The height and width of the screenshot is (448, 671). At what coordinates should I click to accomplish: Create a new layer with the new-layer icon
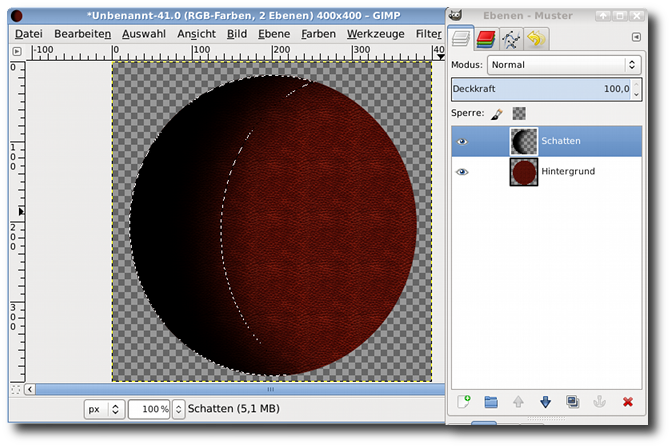click(x=463, y=401)
